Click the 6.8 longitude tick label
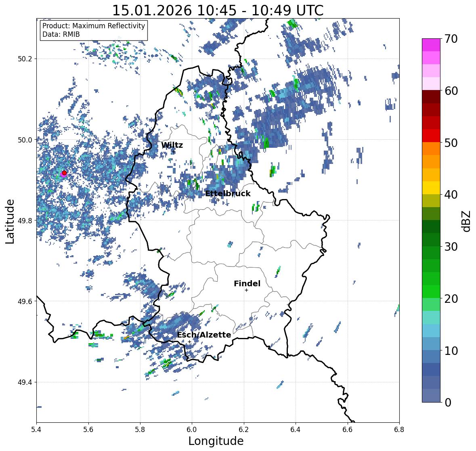The width and height of the screenshot is (476, 451). point(399,429)
